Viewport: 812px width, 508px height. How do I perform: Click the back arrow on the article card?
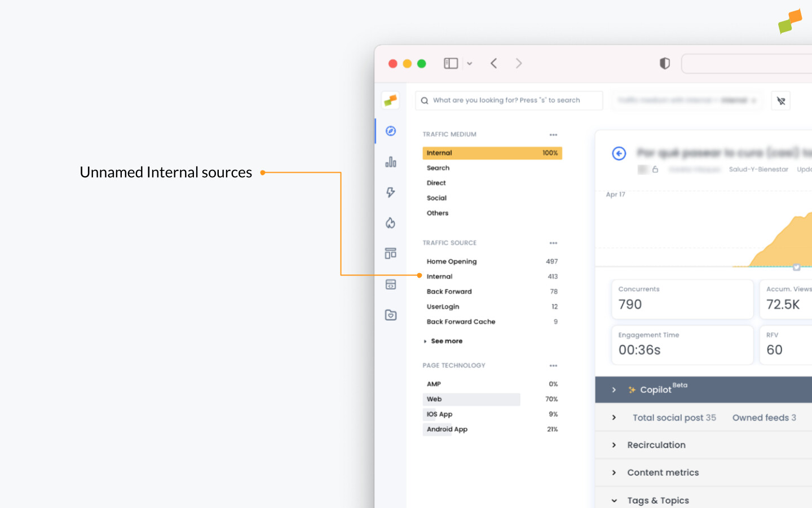[619, 154]
